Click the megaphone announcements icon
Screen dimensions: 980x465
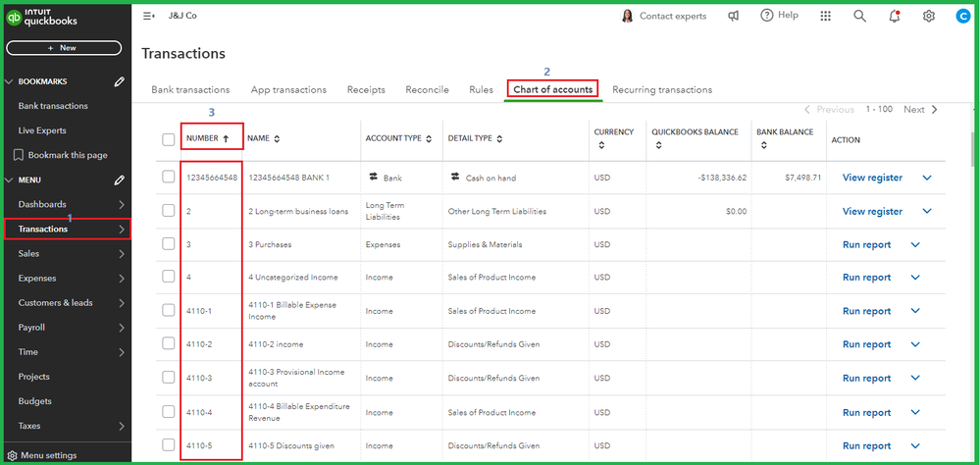click(733, 16)
